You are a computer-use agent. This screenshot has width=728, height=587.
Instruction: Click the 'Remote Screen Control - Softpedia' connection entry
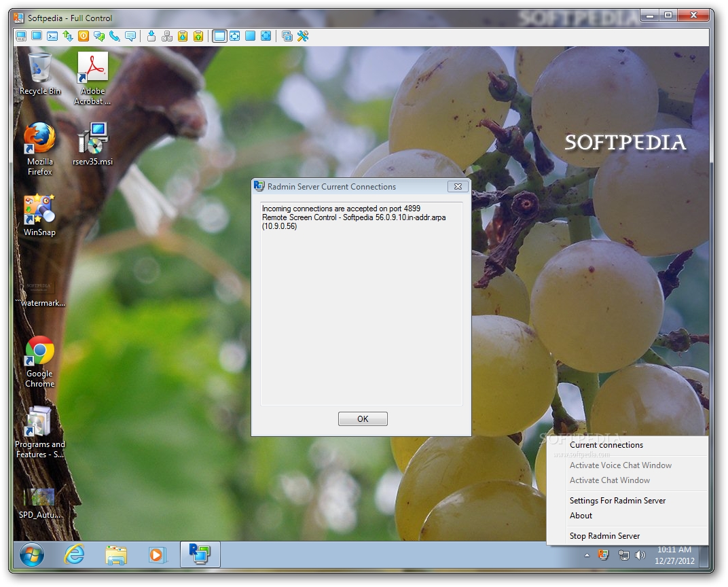[x=354, y=221]
